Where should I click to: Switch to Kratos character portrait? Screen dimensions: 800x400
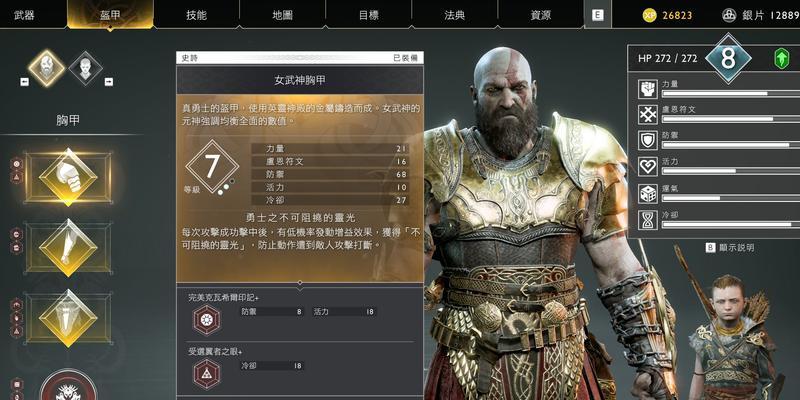pyautogui.click(x=46, y=68)
